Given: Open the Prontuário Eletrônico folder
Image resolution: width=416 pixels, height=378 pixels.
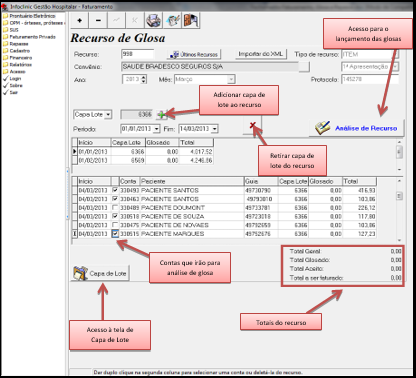Looking at the screenshot, I should (29, 16).
